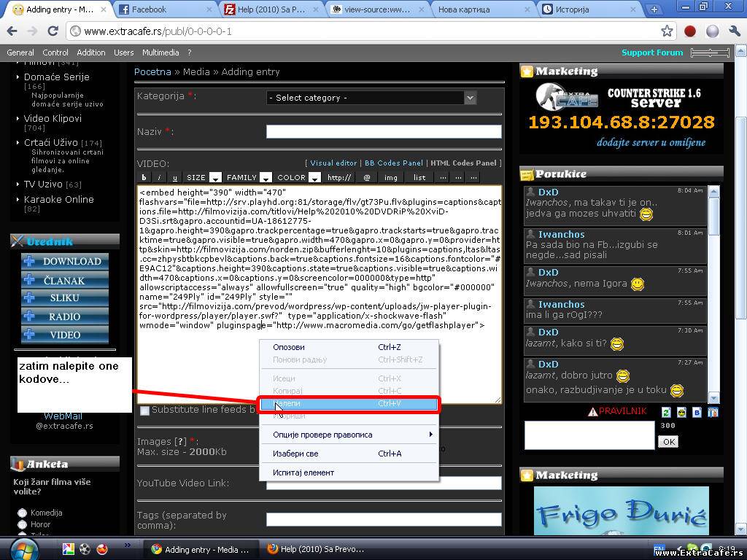Bookmark this page with the star icon
This screenshot has height=560, width=747.
[x=667, y=31]
